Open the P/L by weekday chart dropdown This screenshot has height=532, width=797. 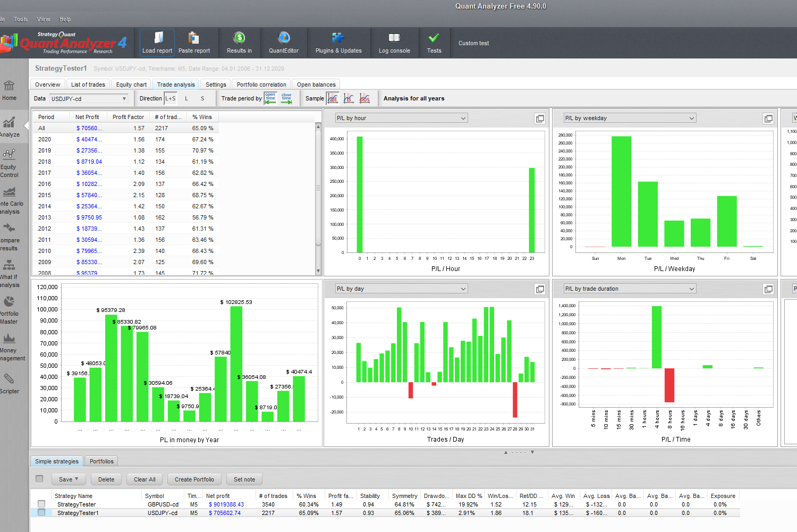[630, 118]
